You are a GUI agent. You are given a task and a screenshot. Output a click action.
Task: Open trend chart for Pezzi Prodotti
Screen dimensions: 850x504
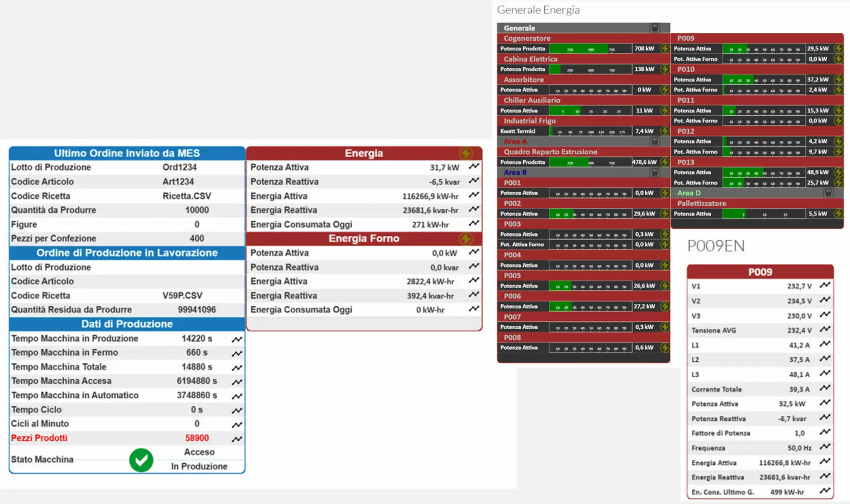click(x=237, y=439)
